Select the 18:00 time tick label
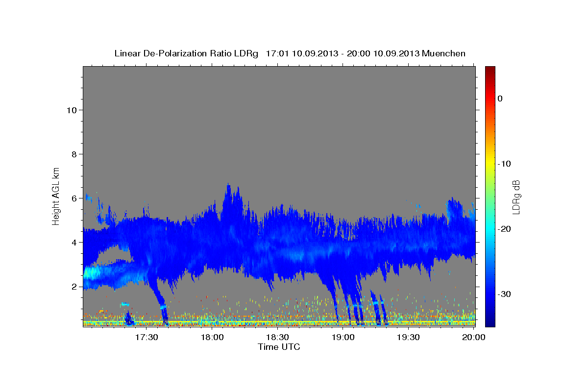This screenshot has height=392, width=588. point(212,338)
